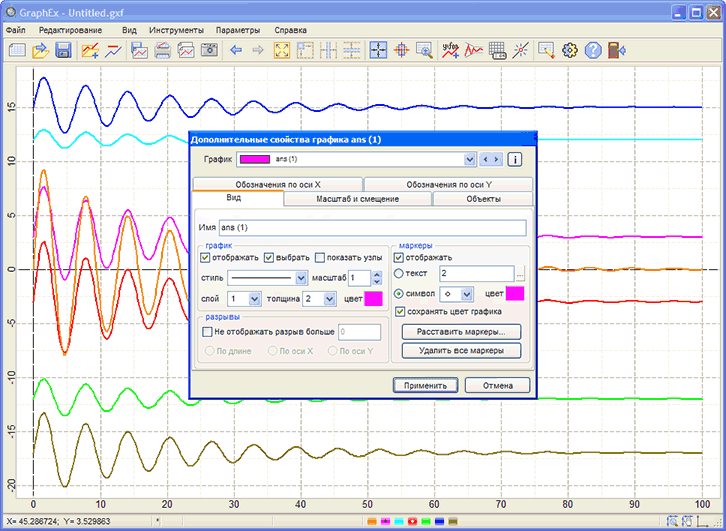Click the graph line color swatch
The width and height of the screenshot is (726, 531).
pyautogui.click(x=373, y=298)
